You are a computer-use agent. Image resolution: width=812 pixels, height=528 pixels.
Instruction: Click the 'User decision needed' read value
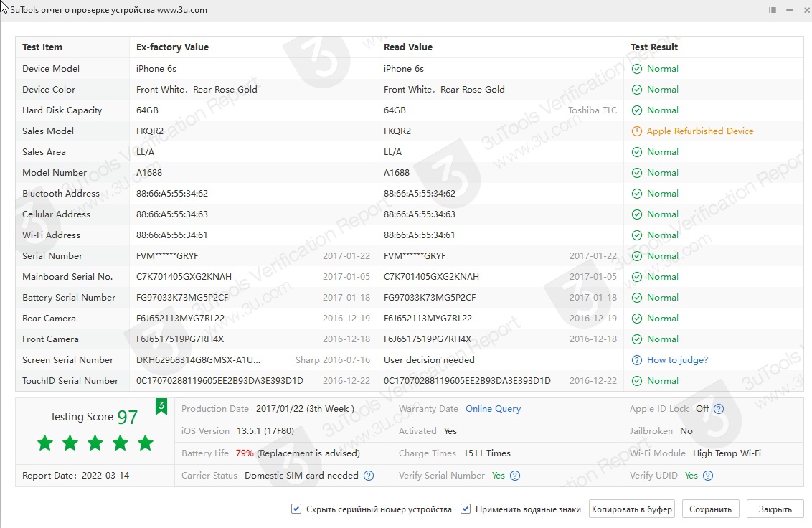point(429,360)
